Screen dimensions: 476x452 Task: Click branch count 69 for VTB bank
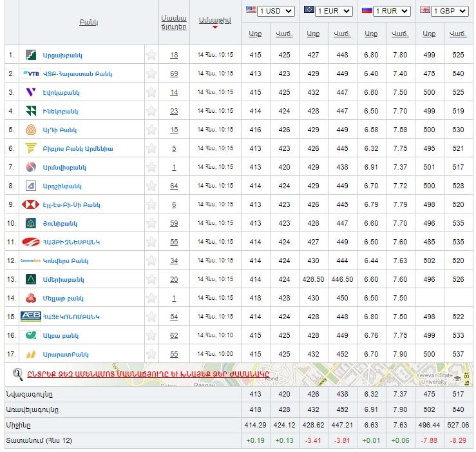174,74
